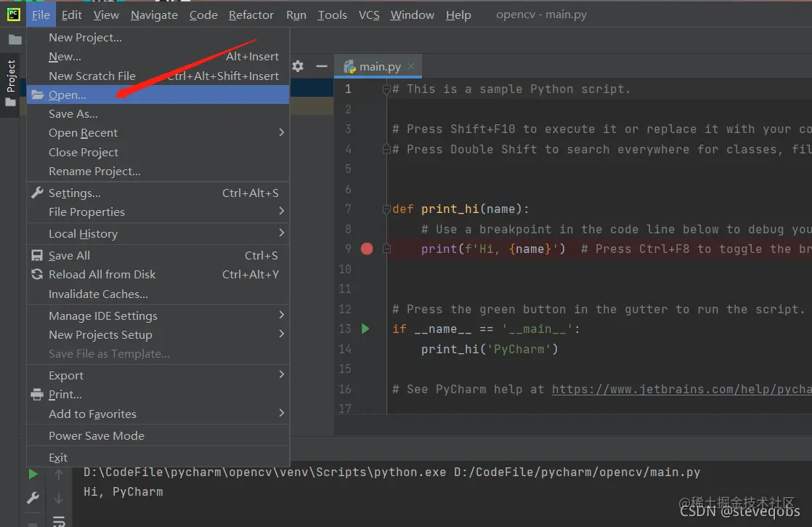Click the reload icon beside Reload All from Disk
812x527 pixels.
point(37,274)
